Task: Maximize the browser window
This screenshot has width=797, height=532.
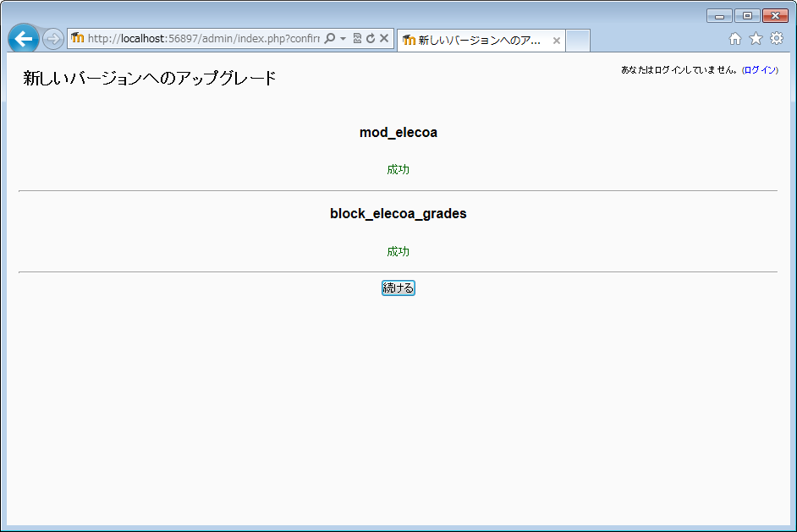Action: 747,15
